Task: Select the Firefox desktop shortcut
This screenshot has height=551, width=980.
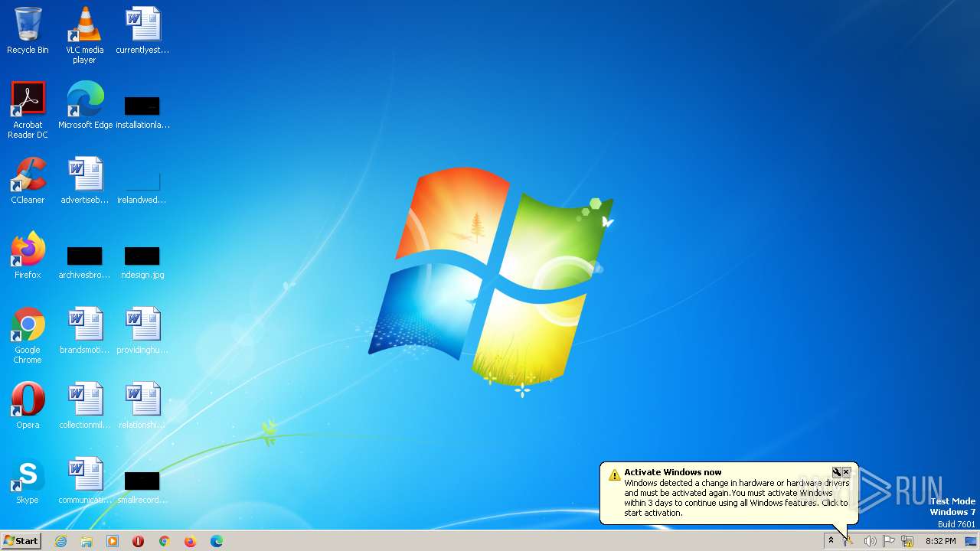Action: (28, 256)
